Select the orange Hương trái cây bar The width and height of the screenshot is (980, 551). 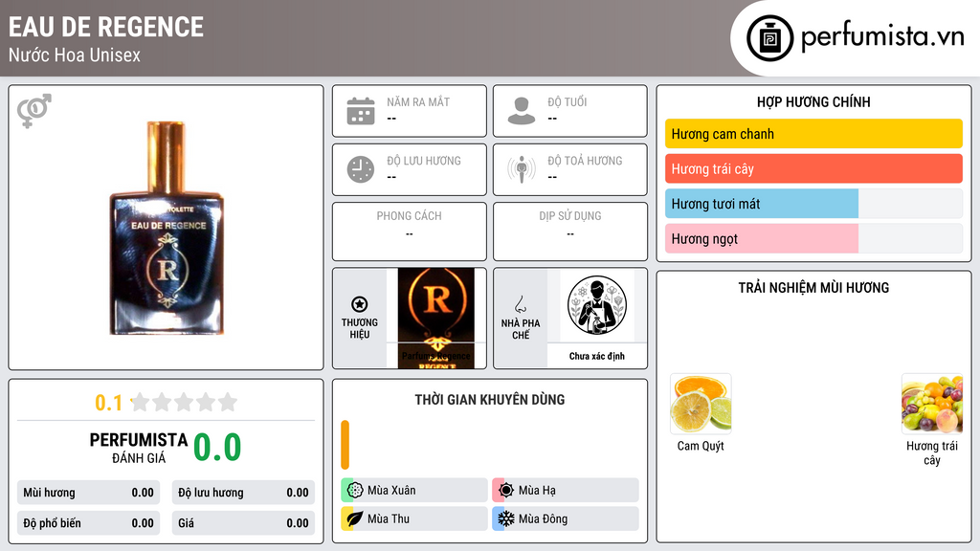pyautogui.click(x=813, y=168)
